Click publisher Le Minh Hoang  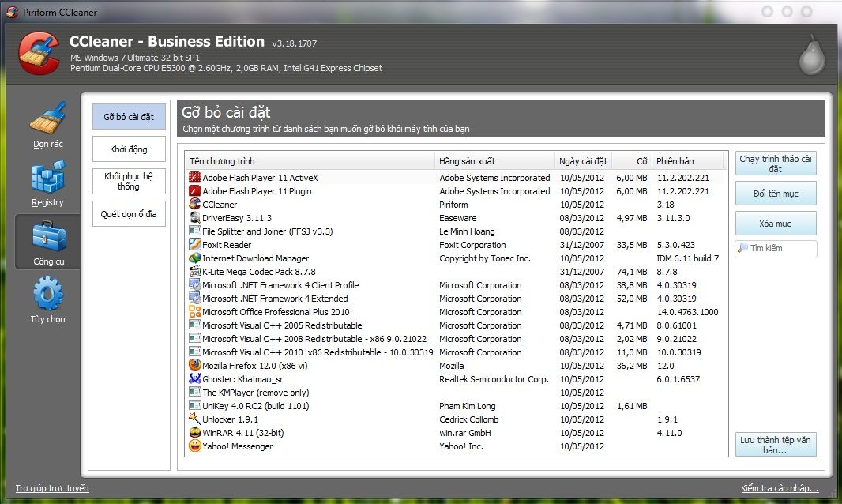pos(467,231)
